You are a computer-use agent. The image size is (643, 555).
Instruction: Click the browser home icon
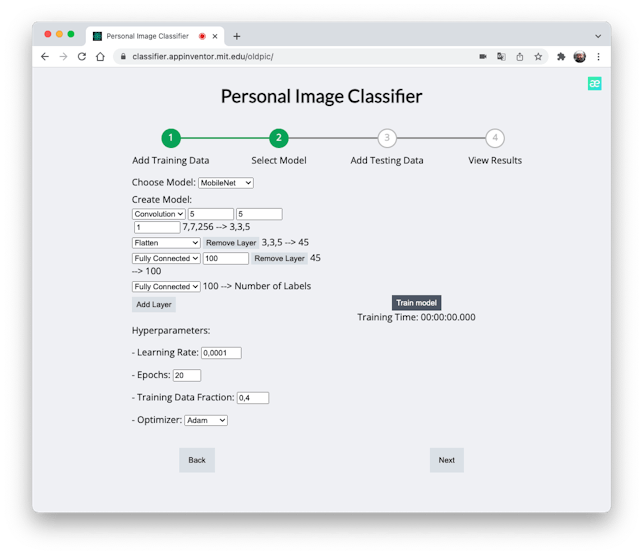coord(100,57)
